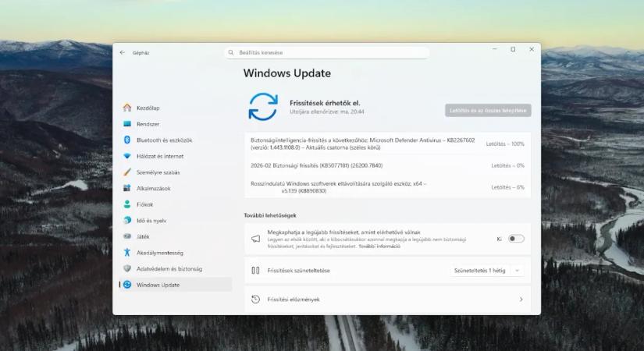Select the Rendszer monitor icon
The width and height of the screenshot is (644, 351).
pos(127,123)
